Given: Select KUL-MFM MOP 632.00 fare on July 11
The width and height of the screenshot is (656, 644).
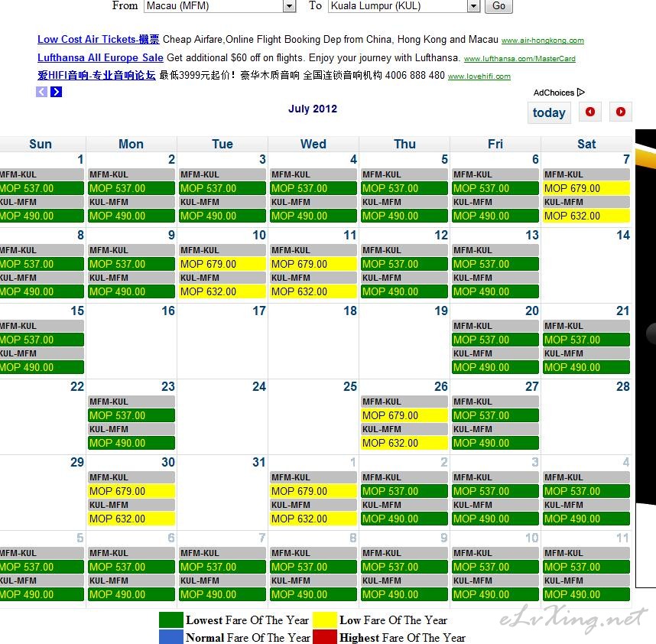Looking at the screenshot, I should [313, 291].
